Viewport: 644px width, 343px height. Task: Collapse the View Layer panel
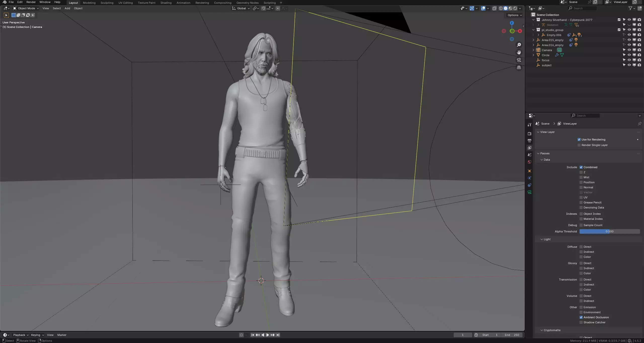tap(538, 132)
